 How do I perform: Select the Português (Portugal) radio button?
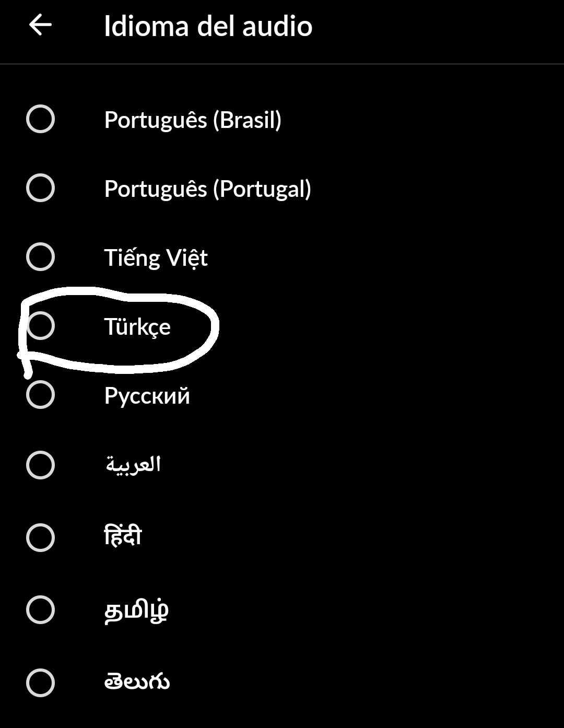click(x=41, y=189)
